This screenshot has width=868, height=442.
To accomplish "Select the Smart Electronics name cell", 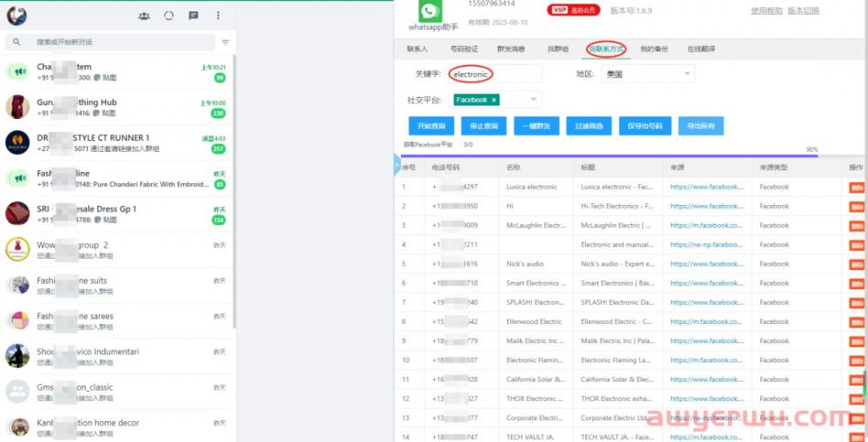I will click(536, 283).
